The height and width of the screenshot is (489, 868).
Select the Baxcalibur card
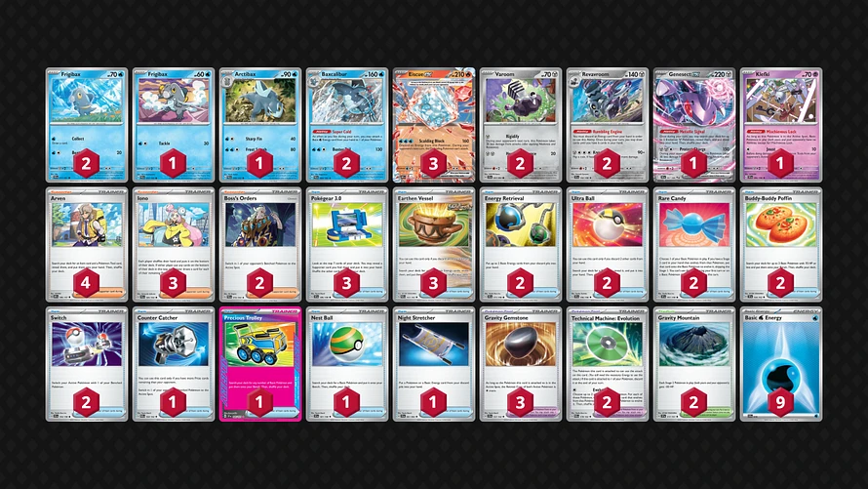pyautogui.click(x=347, y=125)
